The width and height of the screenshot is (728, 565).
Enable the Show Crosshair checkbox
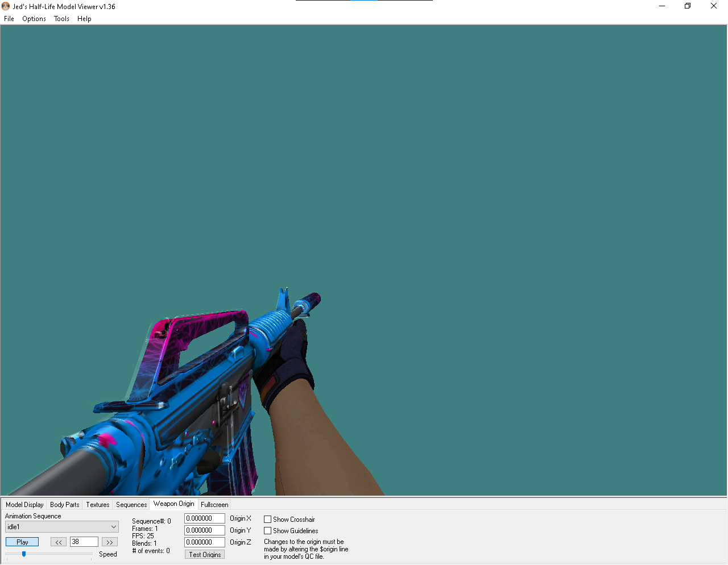click(267, 520)
